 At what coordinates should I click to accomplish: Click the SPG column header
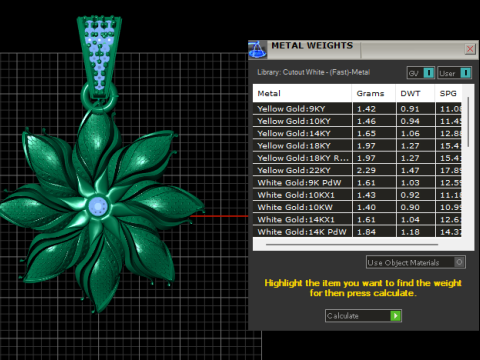tap(448, 93)
